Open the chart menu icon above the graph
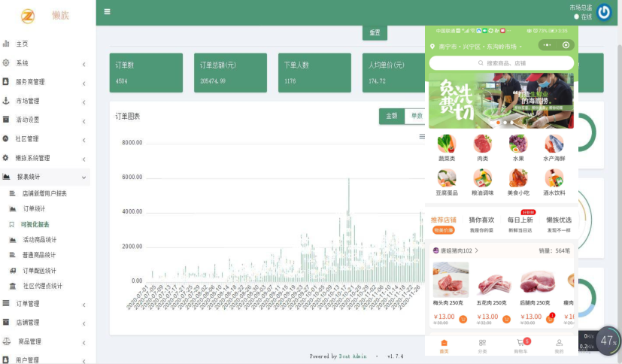 422,136
